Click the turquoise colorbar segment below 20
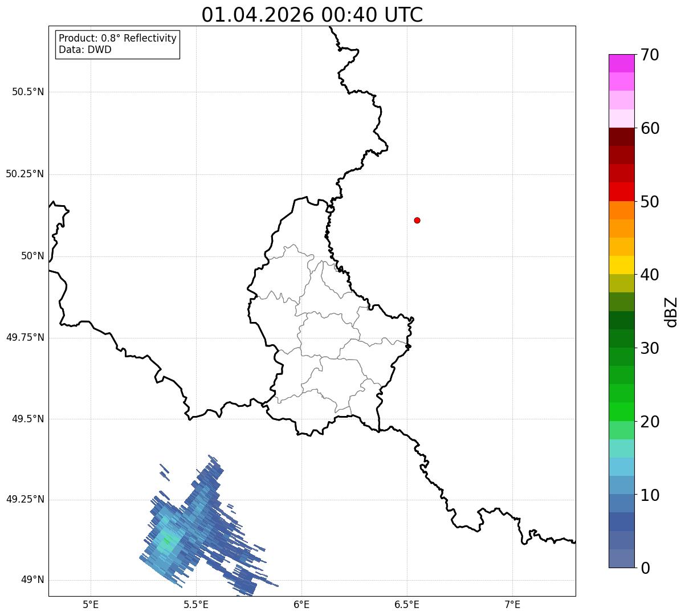This screenshot has height=616, width=685. coord(621,448)
